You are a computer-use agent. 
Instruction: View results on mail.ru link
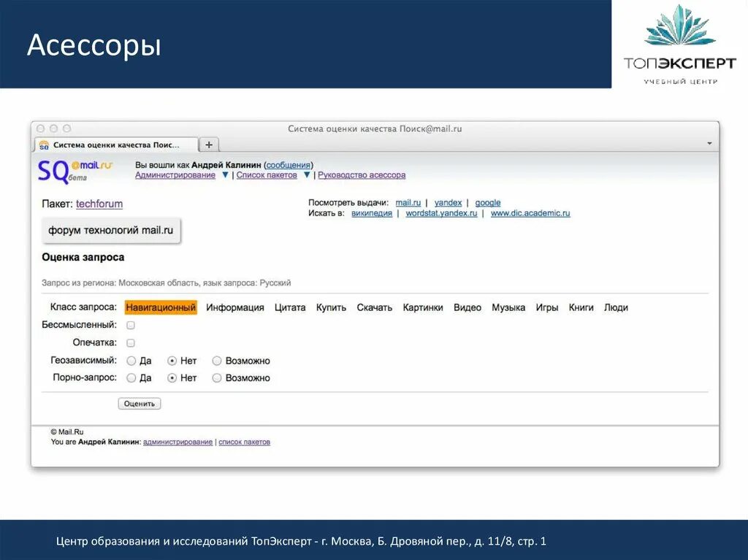pos(408,203)
